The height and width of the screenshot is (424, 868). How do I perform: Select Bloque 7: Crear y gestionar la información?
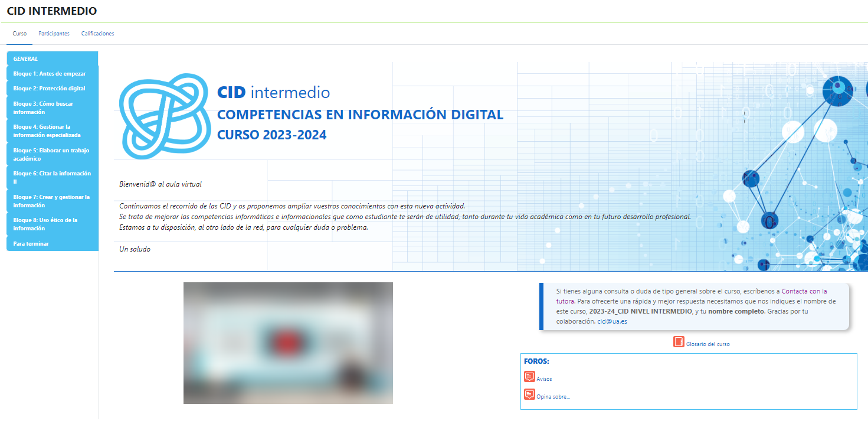click(x=52, y=201)
